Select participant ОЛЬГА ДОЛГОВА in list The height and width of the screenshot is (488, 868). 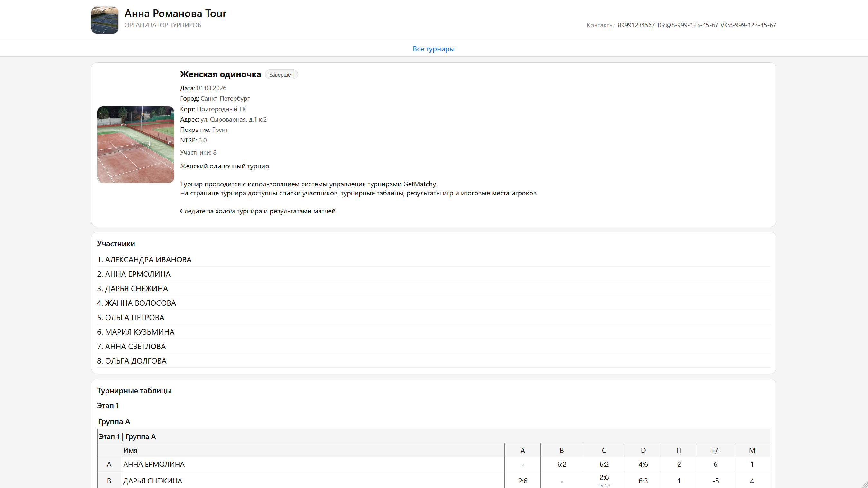click(x=132, y=361)
